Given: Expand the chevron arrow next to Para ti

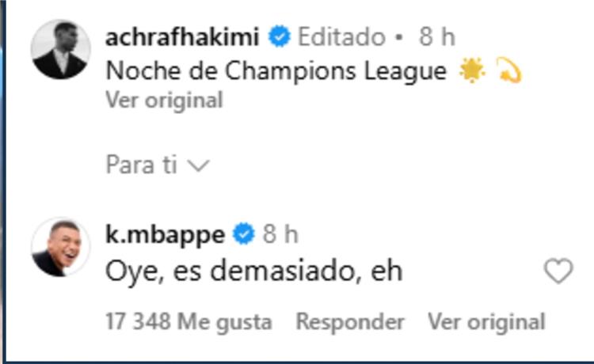Looking at the screenshot, I should [x=200, y=165].
